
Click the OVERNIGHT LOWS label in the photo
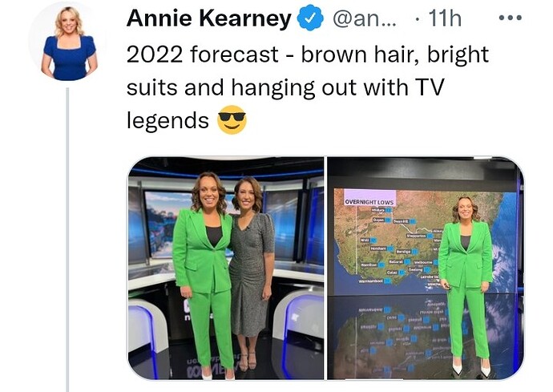(x=369, y=202)
